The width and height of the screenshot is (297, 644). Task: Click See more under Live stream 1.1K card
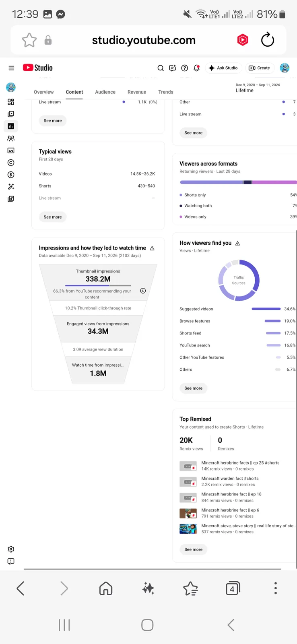(53, 121)
